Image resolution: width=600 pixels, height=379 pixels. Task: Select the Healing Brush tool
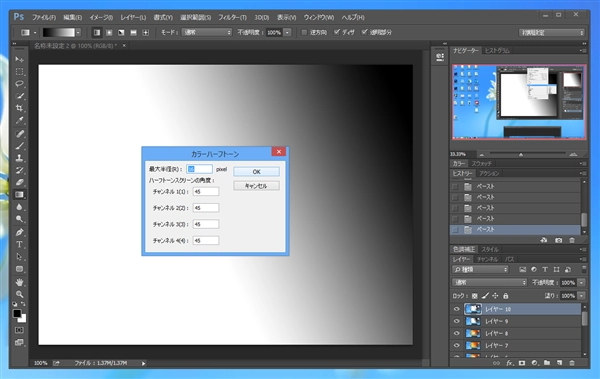click(x=19, y=134)
